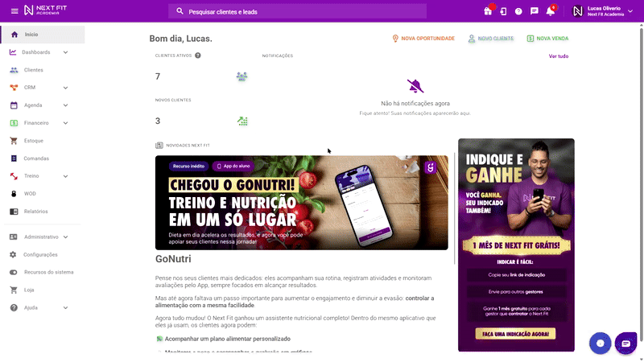
Task: Click the gift icon in top bar
Action: tap(488, 11)
